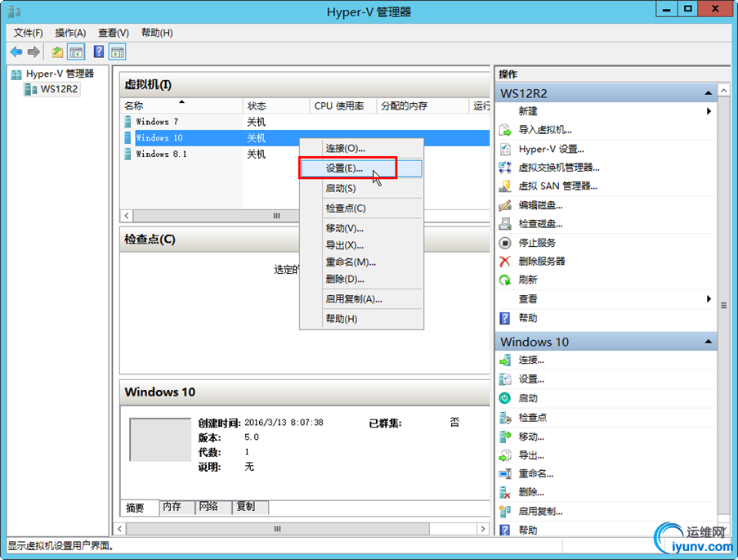The height and width of the screenshot is (560, 738).
Task: Choose 启用复制(A)... in the context menu
Action: point(361,299)
